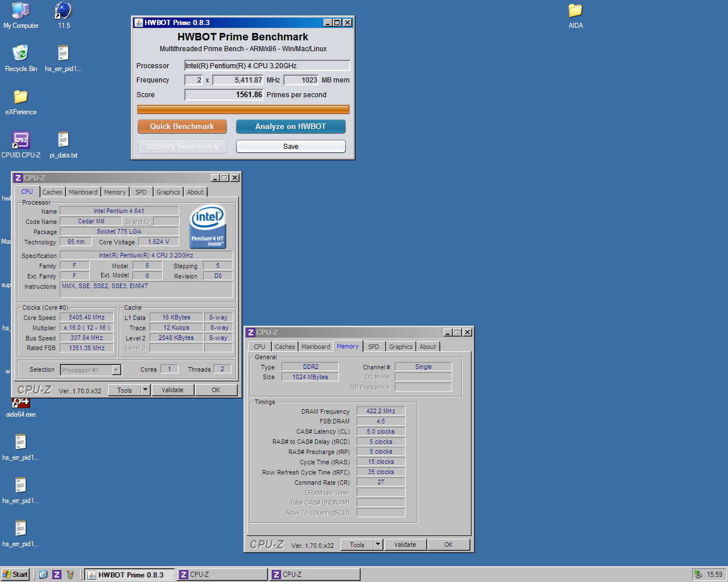Open Mainboard tab in Memory window

pyautogui.click(x=316, y=347)
